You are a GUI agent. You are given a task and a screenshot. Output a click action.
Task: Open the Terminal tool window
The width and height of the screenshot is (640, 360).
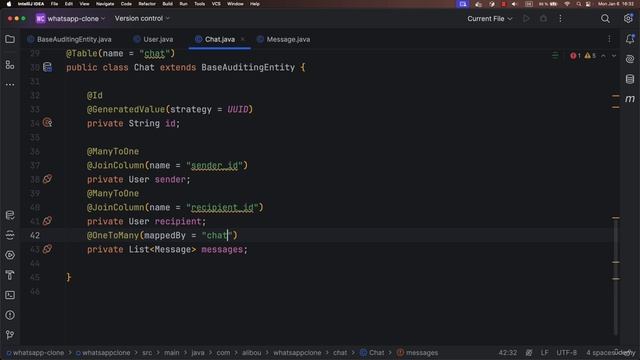click(10, 295)
